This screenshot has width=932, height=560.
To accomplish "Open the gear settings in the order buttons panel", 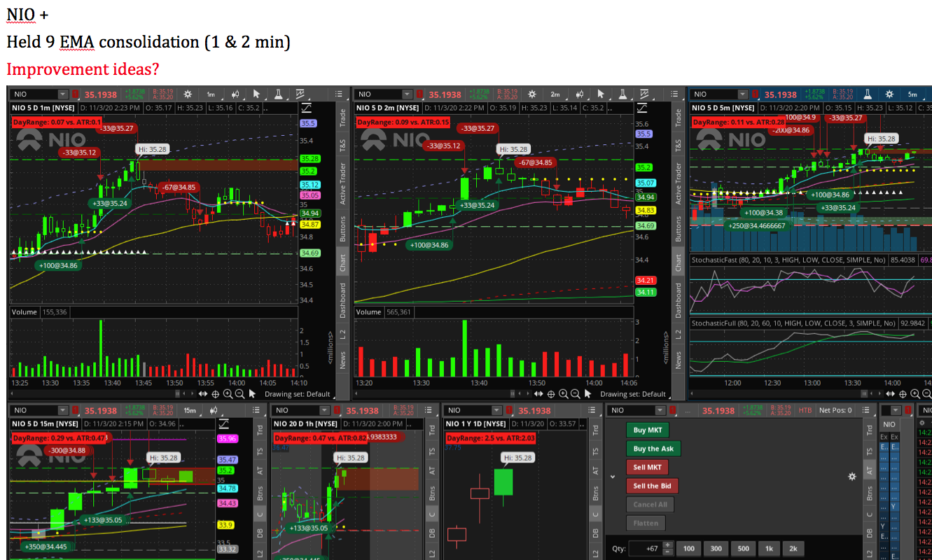I will 852,476.
